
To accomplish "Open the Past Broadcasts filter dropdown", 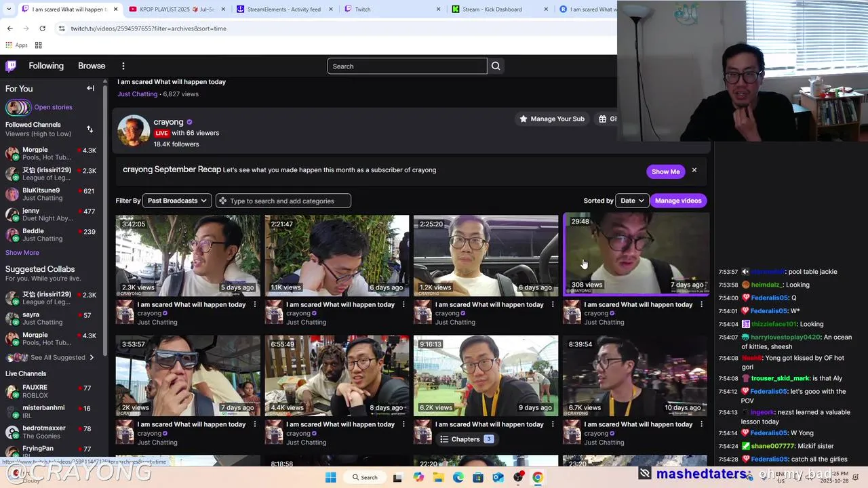I will (177, 201).
